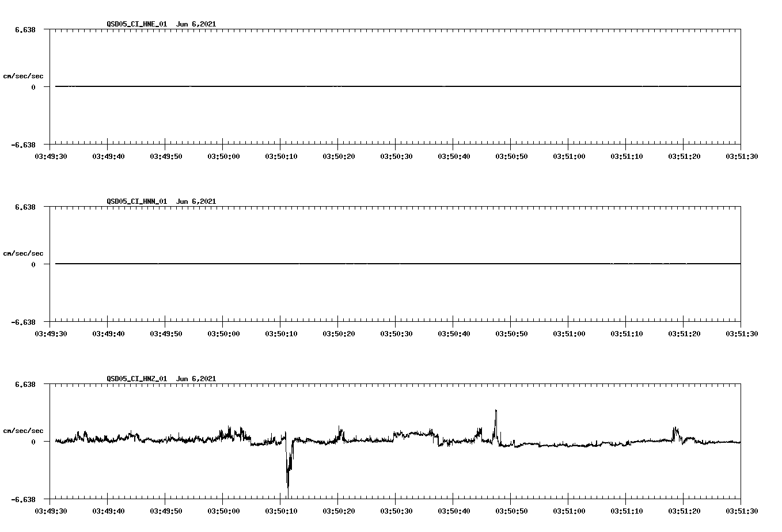The image size is (782, 532).
Task: Click the 0 axis value on HNN plot
Action: coord(33,264)
